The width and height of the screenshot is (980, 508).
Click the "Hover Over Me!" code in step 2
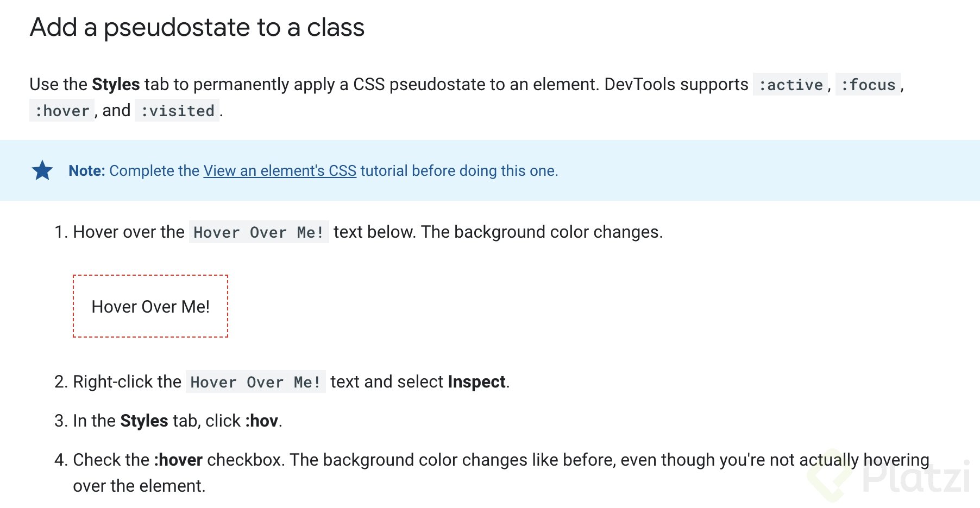255,382
